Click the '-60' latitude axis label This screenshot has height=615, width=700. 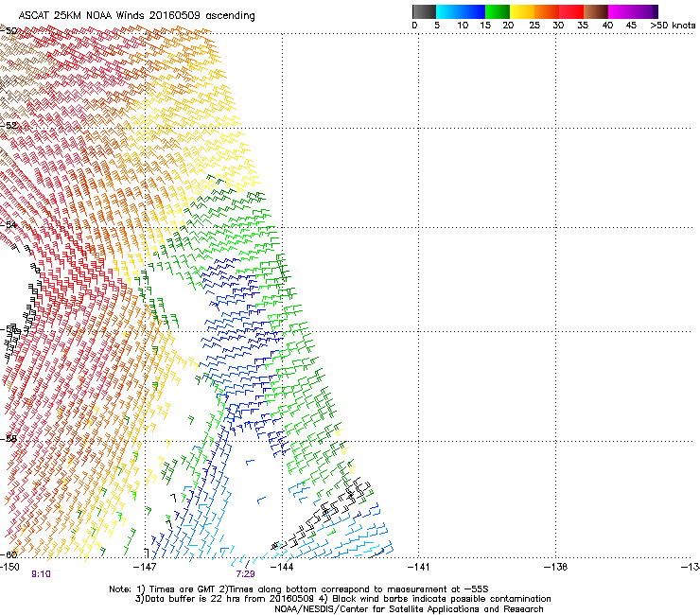pos(9,554)
